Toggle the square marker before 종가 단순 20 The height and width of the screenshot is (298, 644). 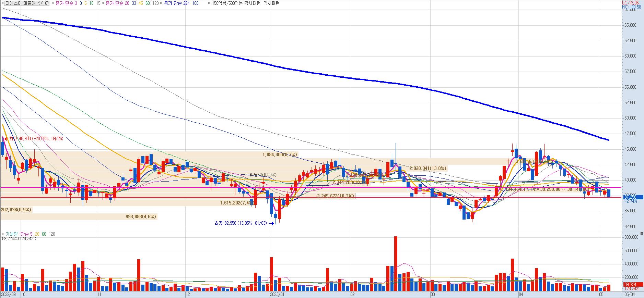(103, 3)
